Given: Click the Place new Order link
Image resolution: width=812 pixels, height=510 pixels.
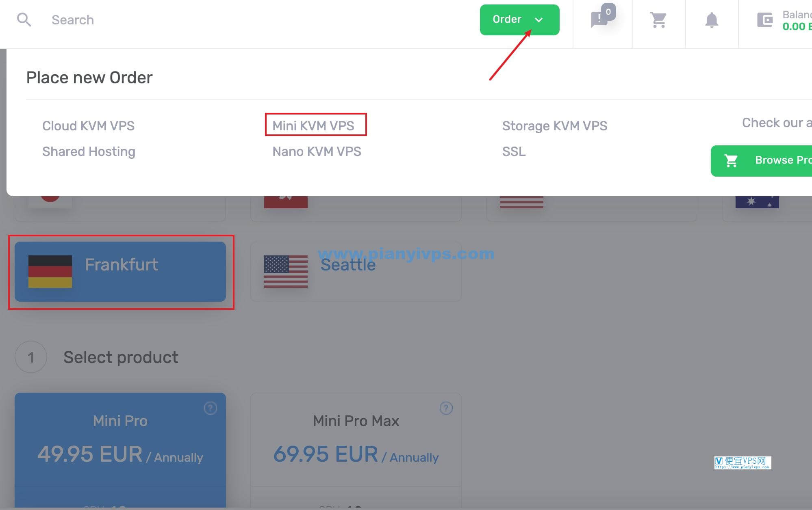Looking at the screenshot, I should 89,77.
